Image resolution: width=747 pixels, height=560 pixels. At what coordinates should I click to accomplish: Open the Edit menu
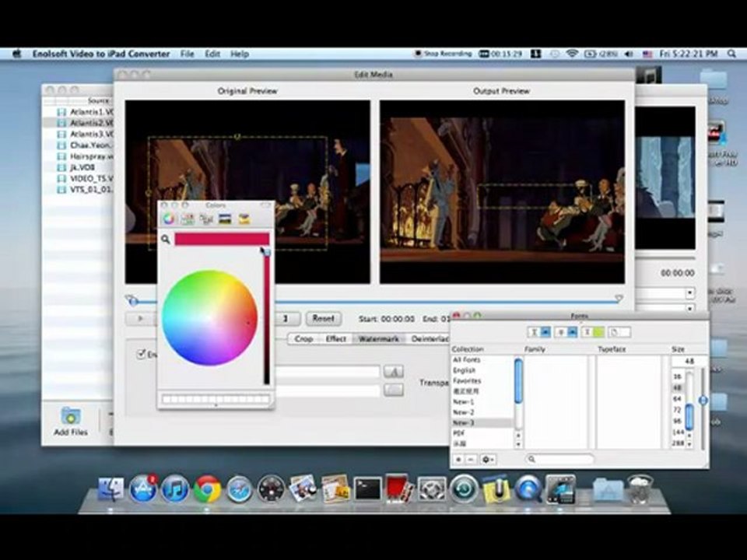[x=212, y=54]
